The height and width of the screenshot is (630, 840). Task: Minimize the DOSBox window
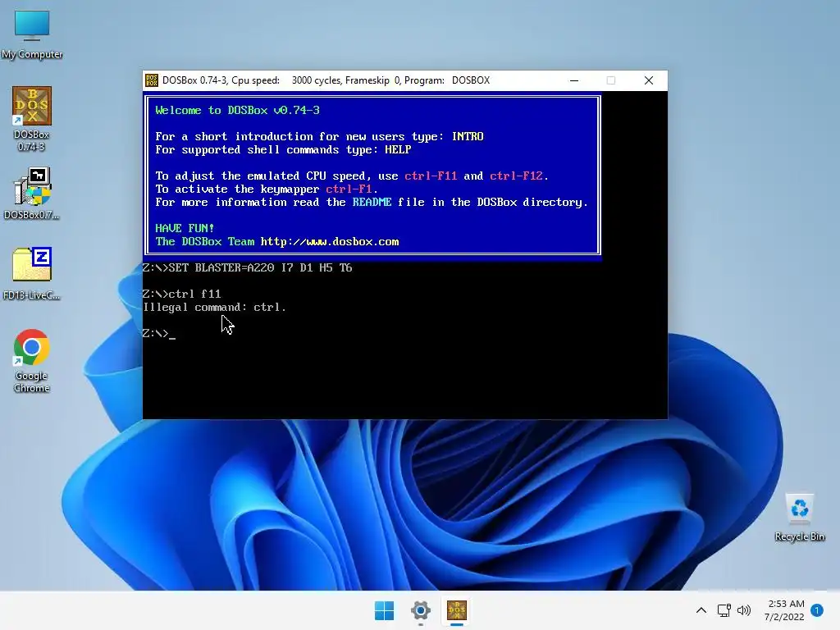[x=574, y=80]
